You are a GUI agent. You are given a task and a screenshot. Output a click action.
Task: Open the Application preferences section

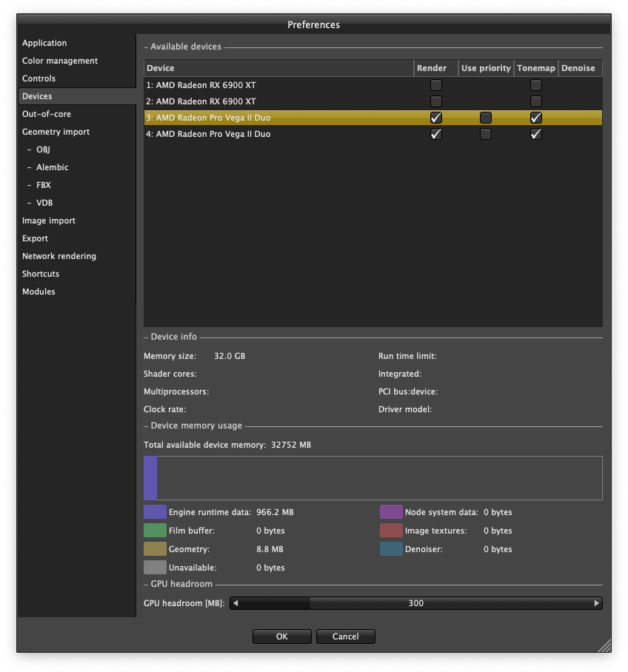tap(44, 43)
